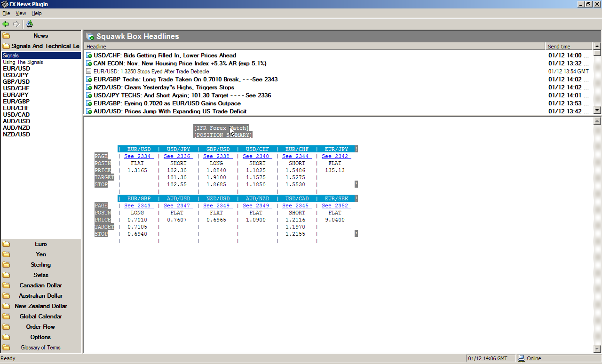Click the read-document icon beside EUR/USD 1.3250 headline
This screenshot has width=602, height=364.
[89, 71]
